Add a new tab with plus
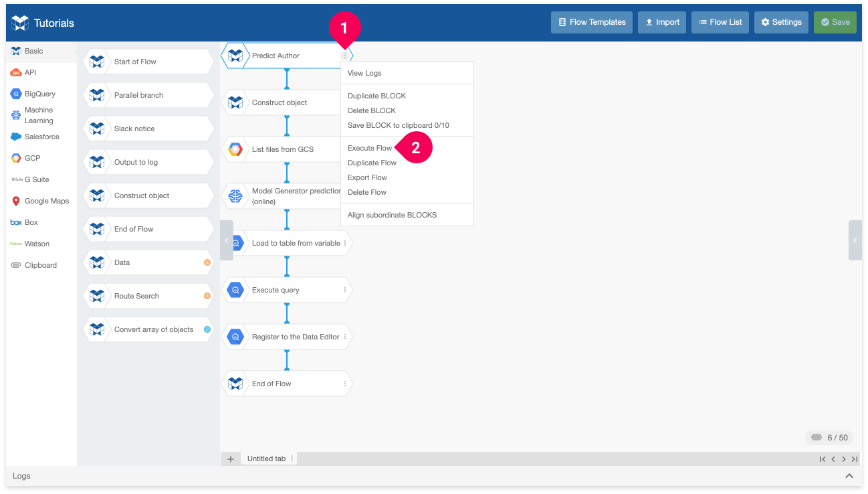868x494 pixels. [231, 459]
